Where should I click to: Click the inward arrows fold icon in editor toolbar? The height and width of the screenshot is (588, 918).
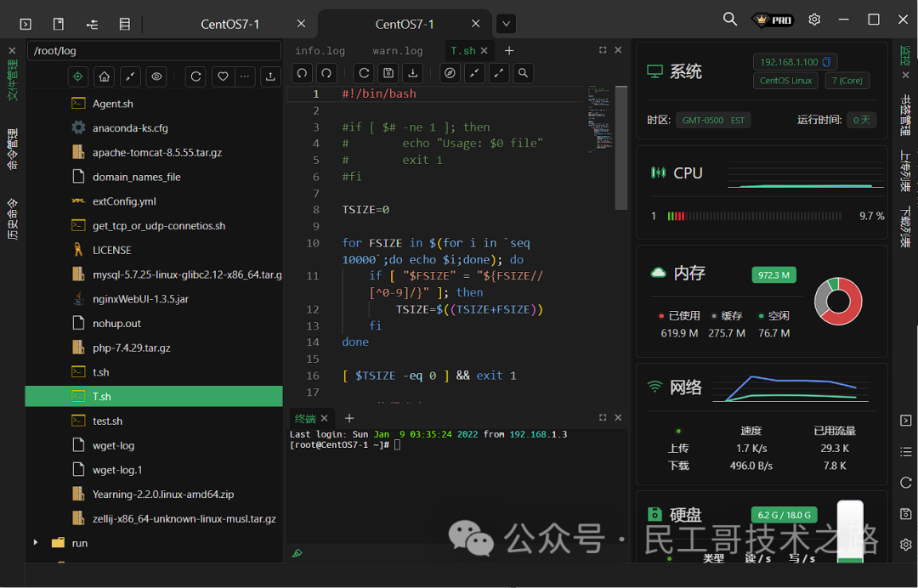474,73
